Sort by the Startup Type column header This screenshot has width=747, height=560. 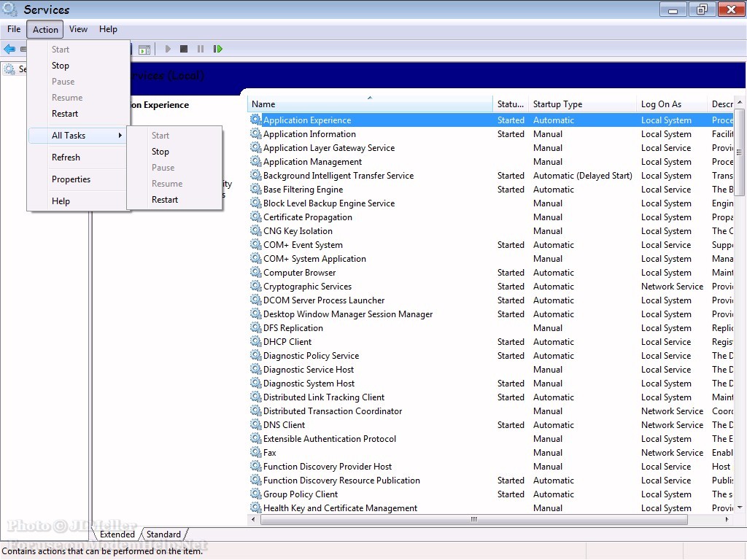tap(582, 104)
